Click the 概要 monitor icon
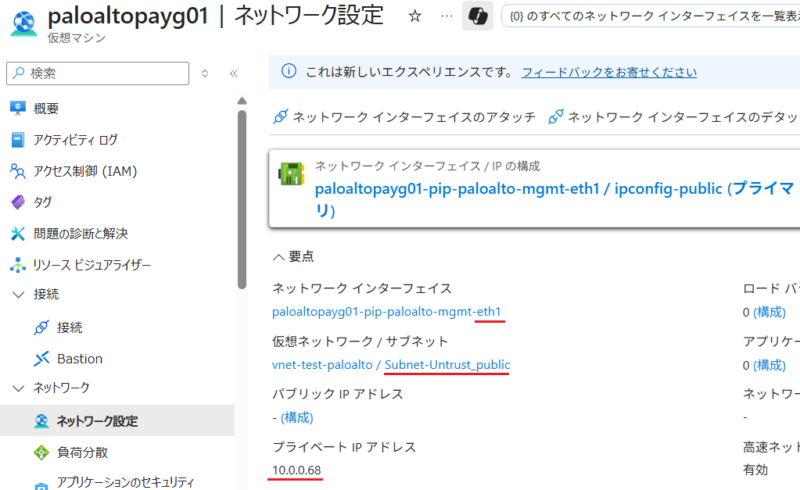 coord(18,108)
